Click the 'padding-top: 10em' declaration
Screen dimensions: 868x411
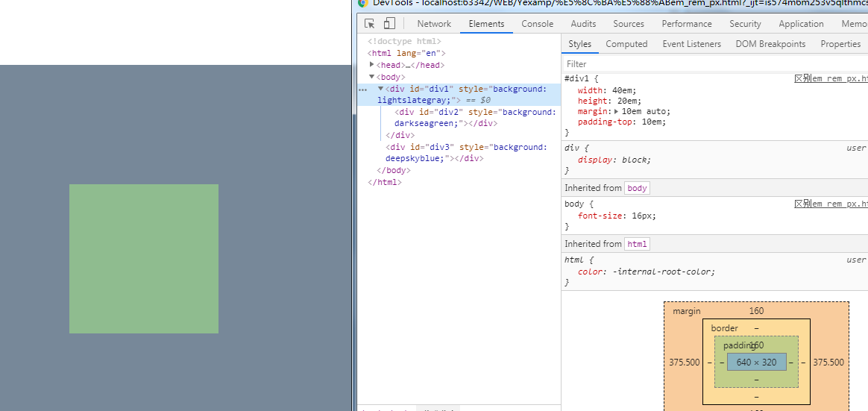622,122
